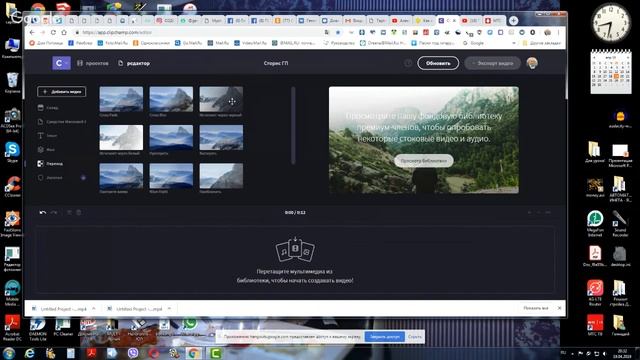
Task: Select the Cross Blur transition thumbnail
Action: pos(171,99)
